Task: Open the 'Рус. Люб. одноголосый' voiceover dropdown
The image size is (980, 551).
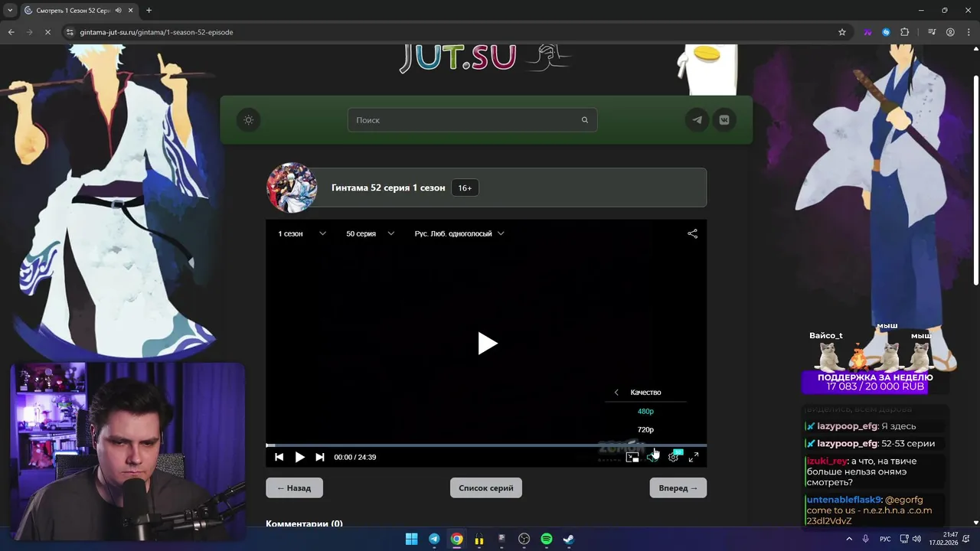Action: (x=459, y=233)
